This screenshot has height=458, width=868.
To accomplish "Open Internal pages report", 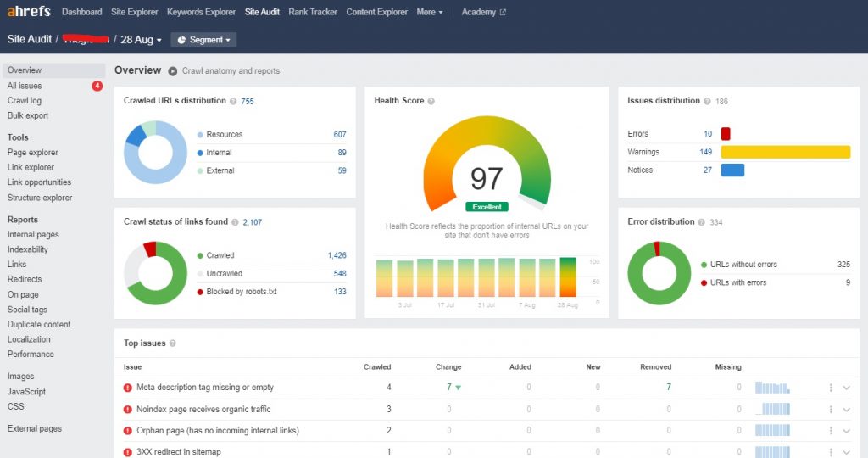I will pyautogui.click(x=33, y=235).
